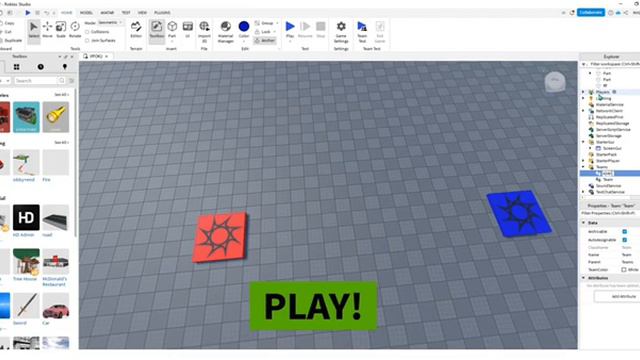Select the SoundService item in Explorer

click(x=608, y=186)
